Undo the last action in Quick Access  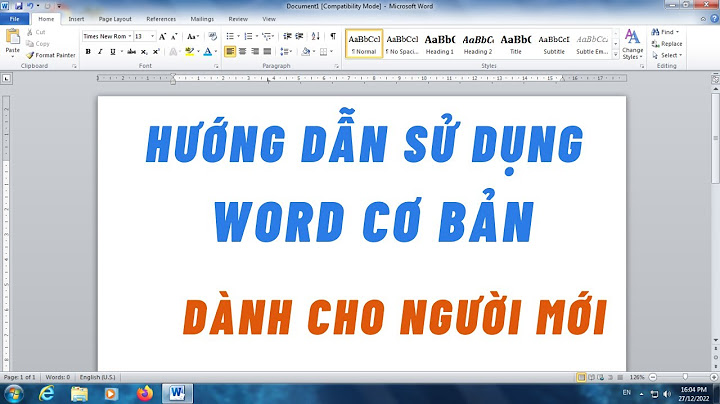[30, 6]
